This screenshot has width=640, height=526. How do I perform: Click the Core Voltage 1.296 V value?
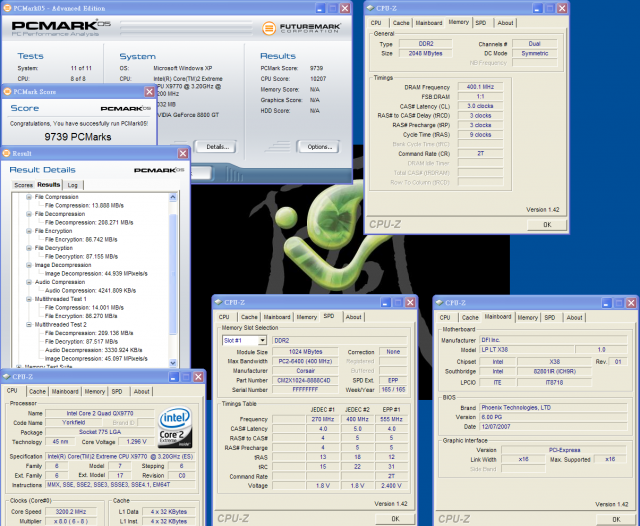tap(136, 442)
